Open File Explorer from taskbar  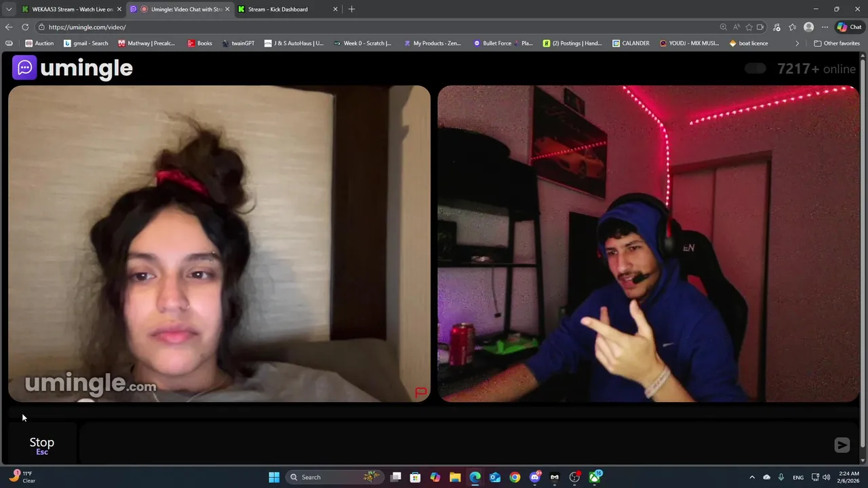[455, 477]
